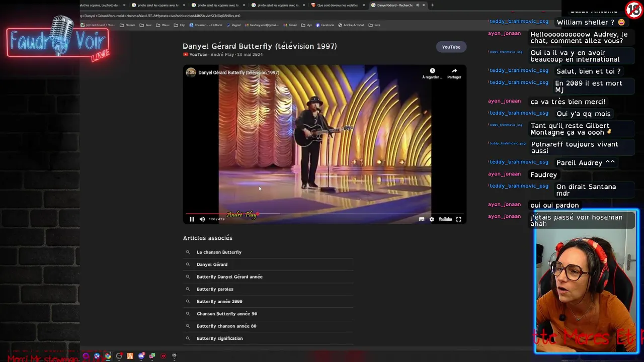Open the Wii-u bookmarks folder
Viewport: 644px width, 362px height.
tap(163, 25)
